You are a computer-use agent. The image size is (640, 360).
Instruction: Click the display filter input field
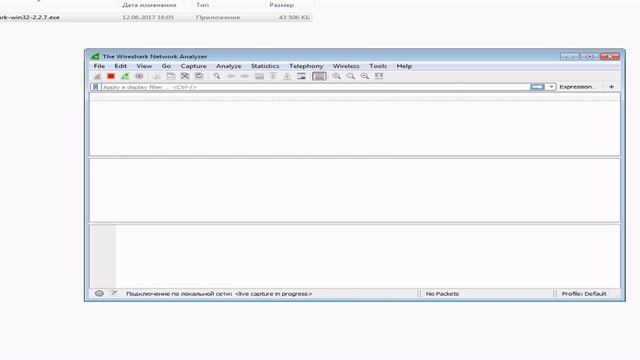pos(315,87)
